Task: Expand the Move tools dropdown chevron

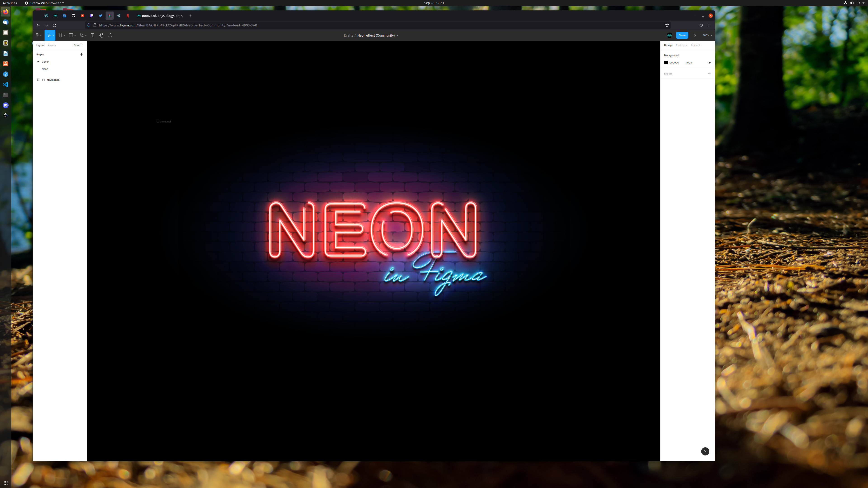Action: [53, 35]
